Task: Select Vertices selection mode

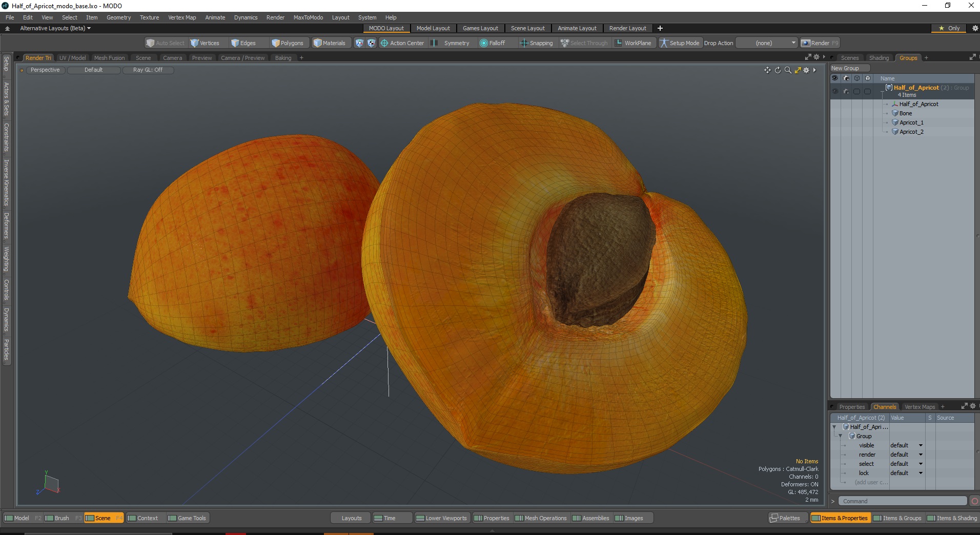Action: [x=205, y=43]
